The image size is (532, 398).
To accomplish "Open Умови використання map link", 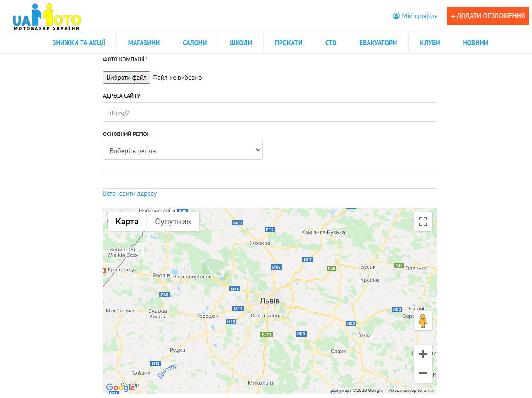I will tap(411, 391).
